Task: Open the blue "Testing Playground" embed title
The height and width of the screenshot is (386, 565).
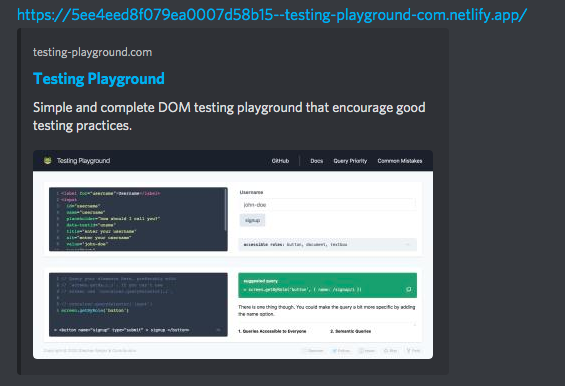Action: 99,79
